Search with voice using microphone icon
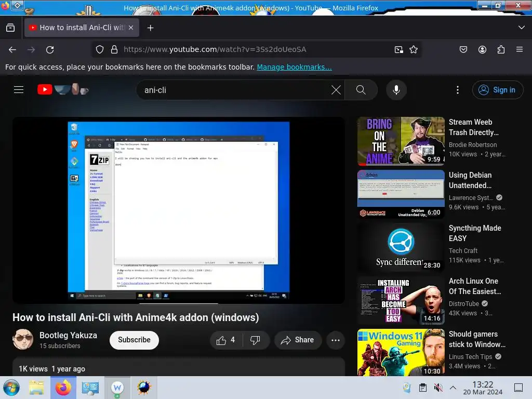 396,90
